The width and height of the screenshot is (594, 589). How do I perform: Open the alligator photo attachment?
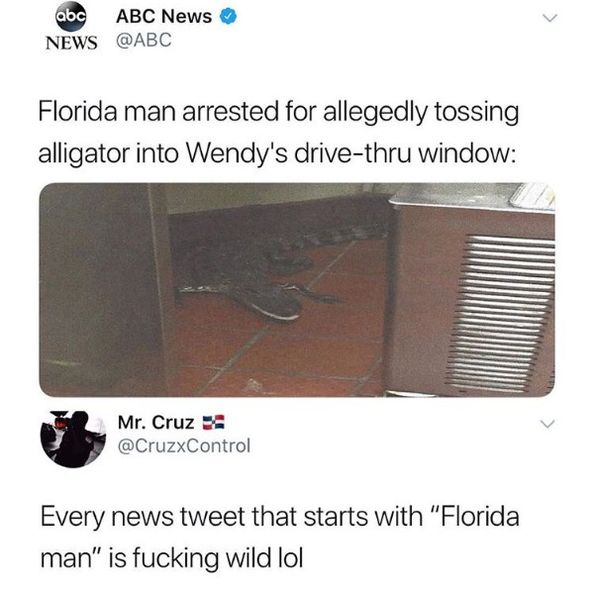[297, 290]
